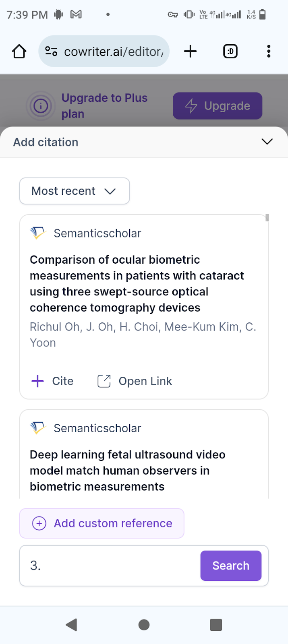
Task: Open the Deep learning fetal ultrasound paper title
Action: tap(128, 471)
